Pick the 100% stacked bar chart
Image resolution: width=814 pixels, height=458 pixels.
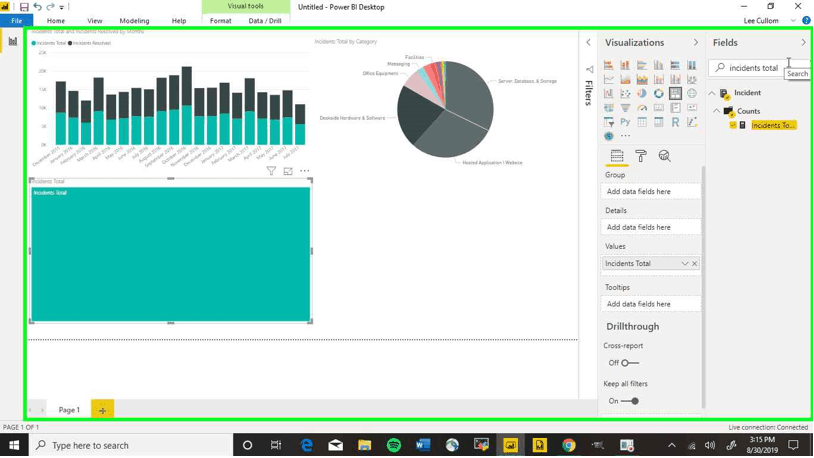coord(675,65)
